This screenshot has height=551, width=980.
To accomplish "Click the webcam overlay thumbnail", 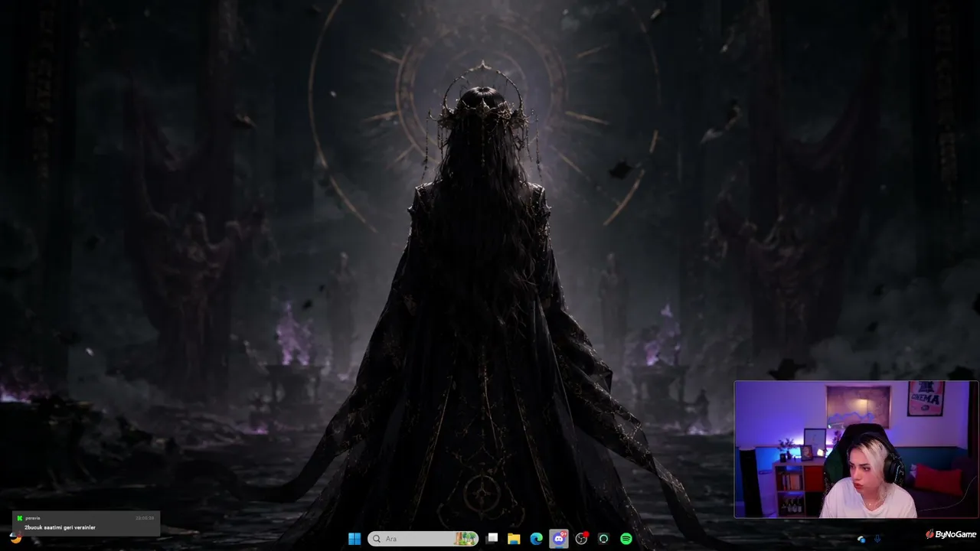I will (x=856, y=450).
